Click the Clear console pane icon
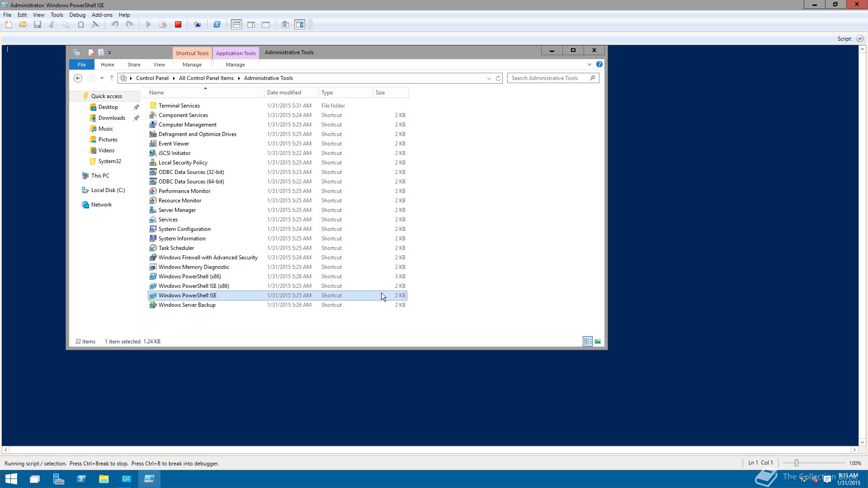 95,24
